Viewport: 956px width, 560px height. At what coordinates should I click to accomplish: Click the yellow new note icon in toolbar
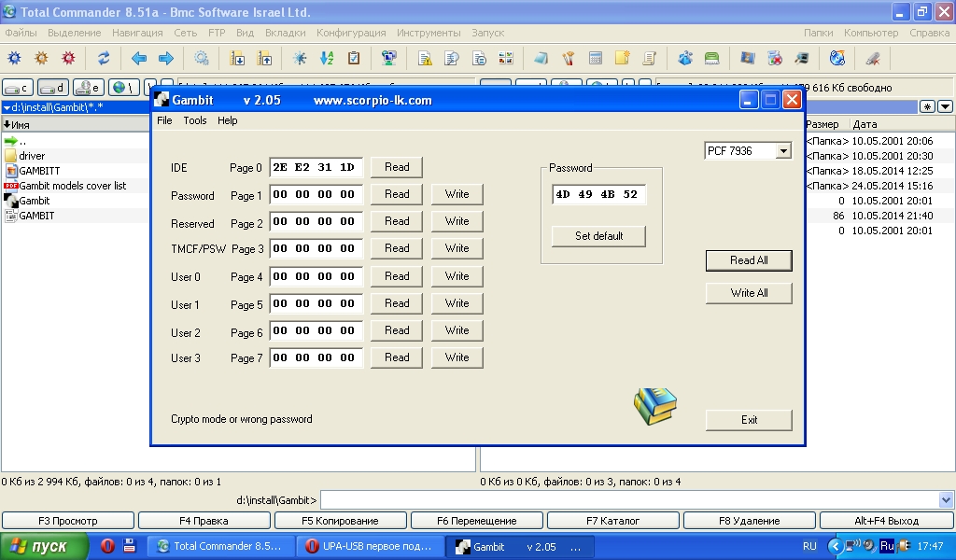click(622, 59)
